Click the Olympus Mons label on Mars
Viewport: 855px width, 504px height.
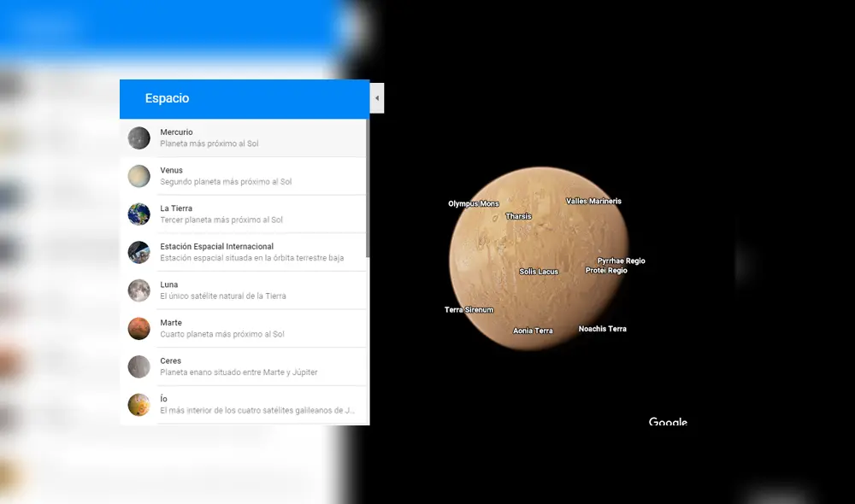pyautogui.click(x=473, y=203)
